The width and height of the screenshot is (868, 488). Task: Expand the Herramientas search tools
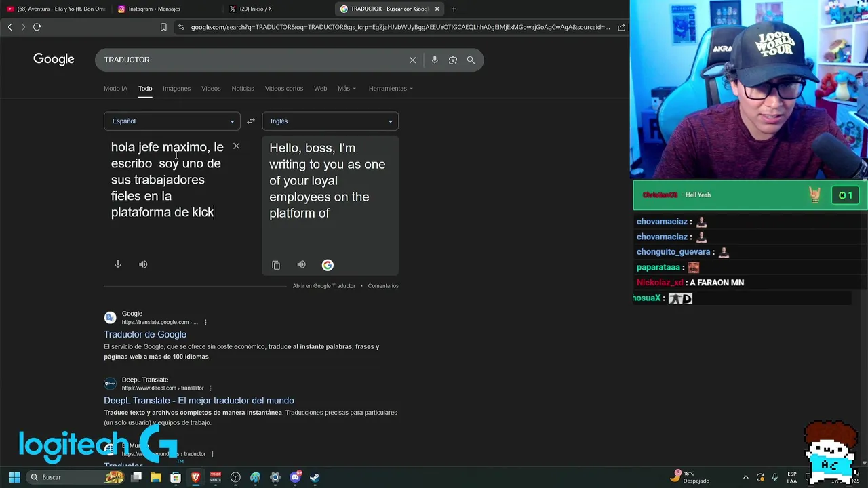point(391,89)
